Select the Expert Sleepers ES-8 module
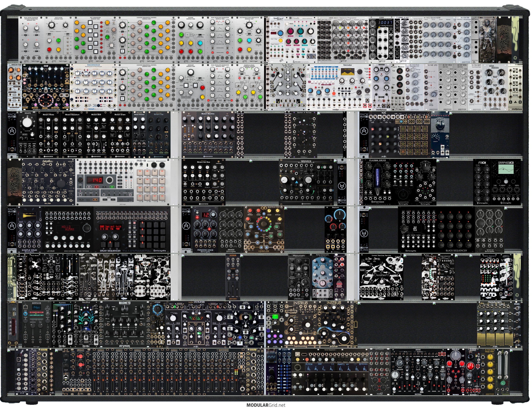 click(22, 372)
